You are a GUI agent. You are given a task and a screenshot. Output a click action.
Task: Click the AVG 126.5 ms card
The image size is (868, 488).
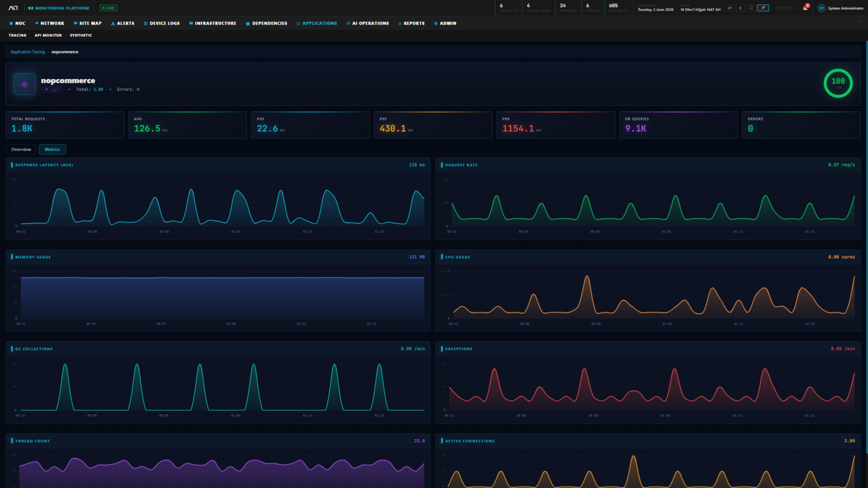[x=187, y=125]
